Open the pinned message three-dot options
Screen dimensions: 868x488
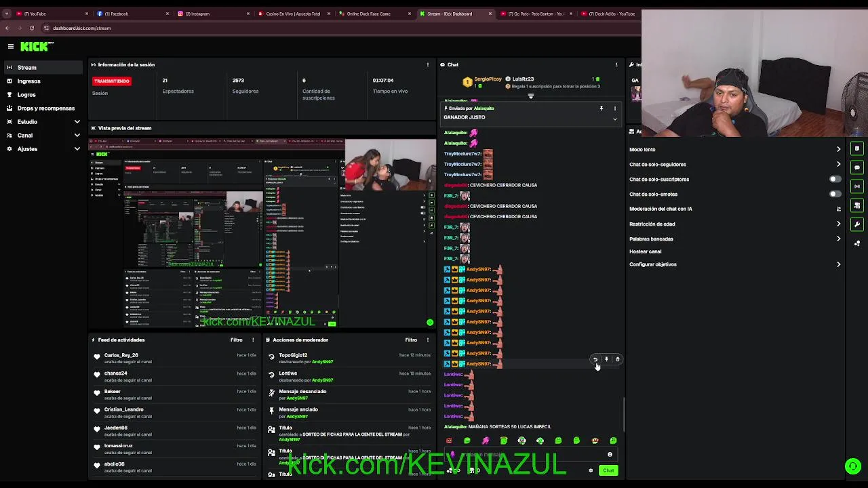[615, 108]
